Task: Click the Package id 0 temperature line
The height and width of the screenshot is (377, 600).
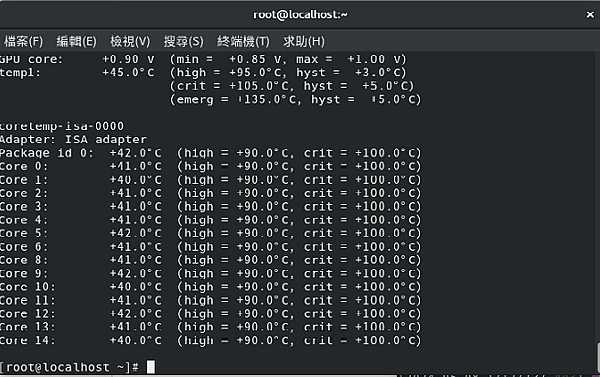Action: pyautogui.click(x=210, y=153)
